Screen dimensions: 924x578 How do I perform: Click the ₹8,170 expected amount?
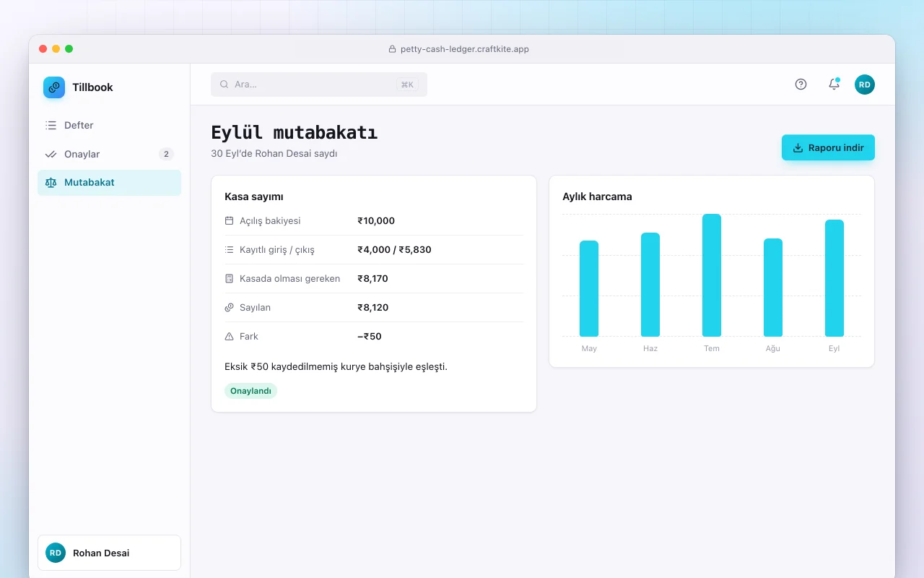373,278
